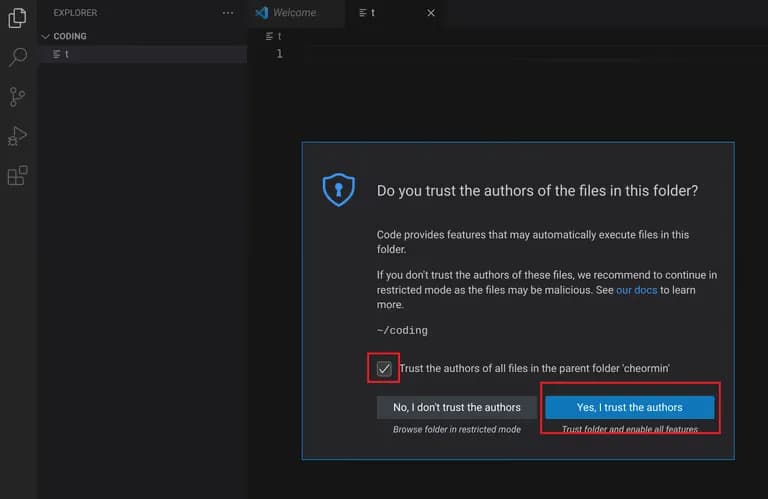Viewport: 768px width, 499px height.
Task: Switch to the Welcome tab
Action: [x=294, y=13]
